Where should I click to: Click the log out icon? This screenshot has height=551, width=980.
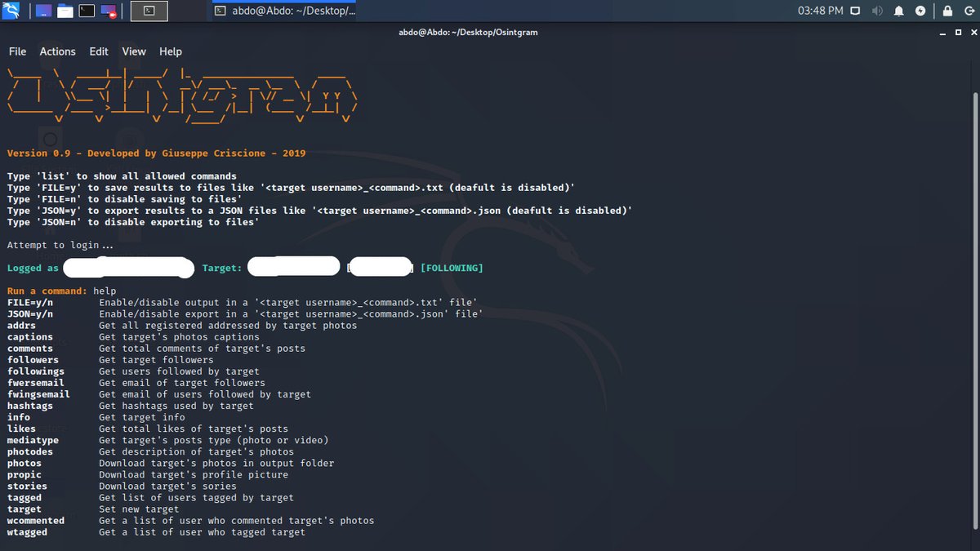click(969, 11)
